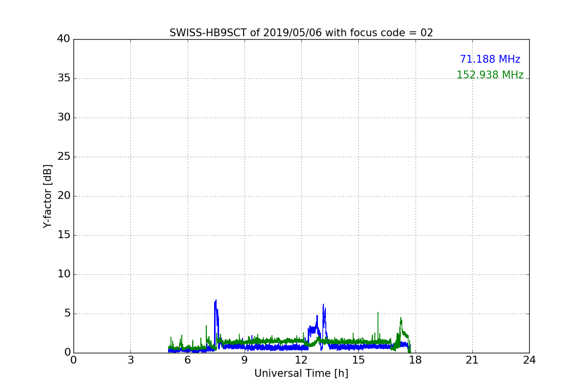Viewport: 588px width, 392px height.
Task: Click the plot title SWISS-HB9SCT text
Action: coord(301,33)
